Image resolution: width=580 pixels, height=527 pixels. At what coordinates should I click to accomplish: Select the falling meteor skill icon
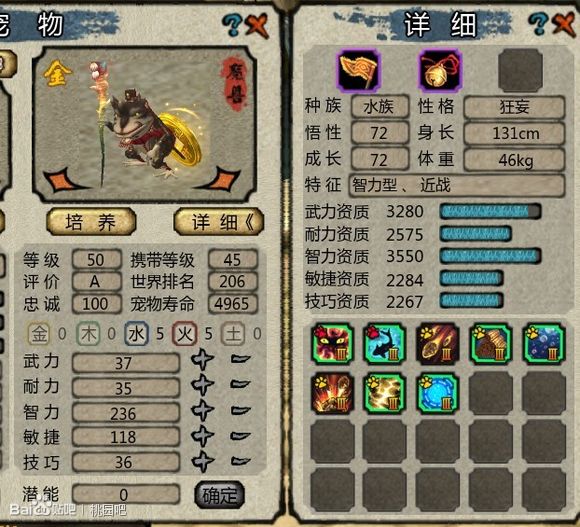pyautogui.click(x=438, y=344)
